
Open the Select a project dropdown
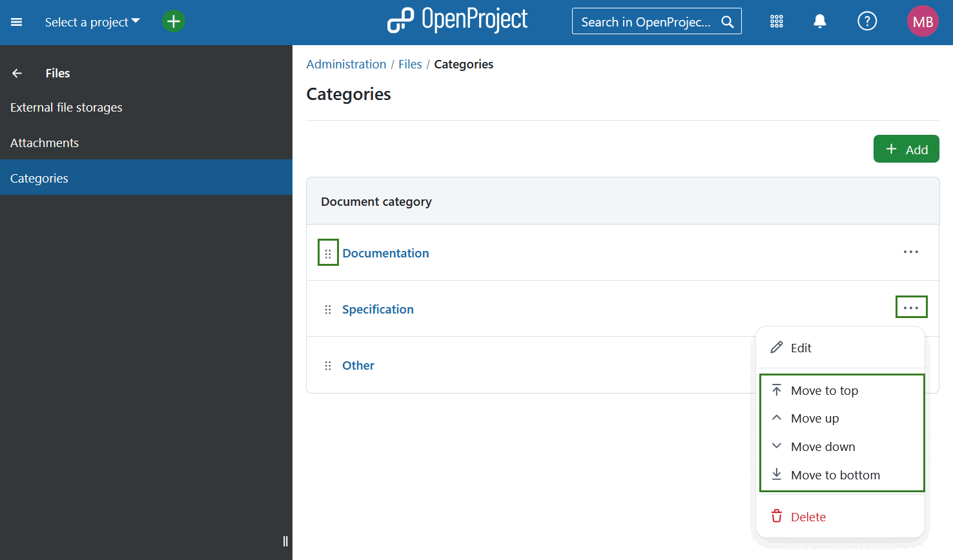click(92, 21)
